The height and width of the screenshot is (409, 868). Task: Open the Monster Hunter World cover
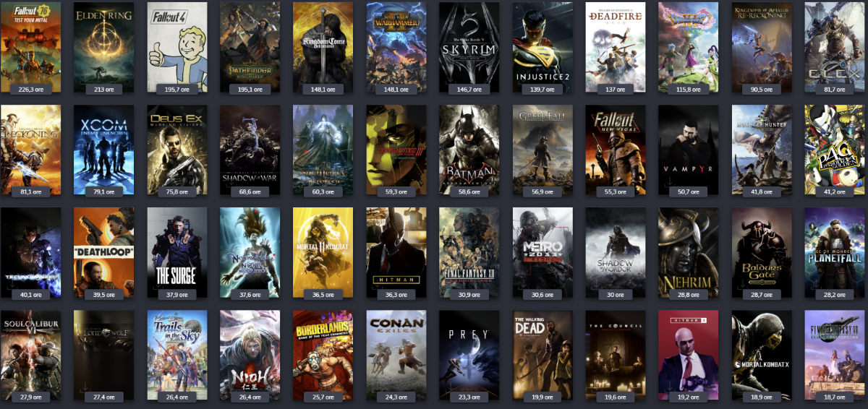pos(762,150)
